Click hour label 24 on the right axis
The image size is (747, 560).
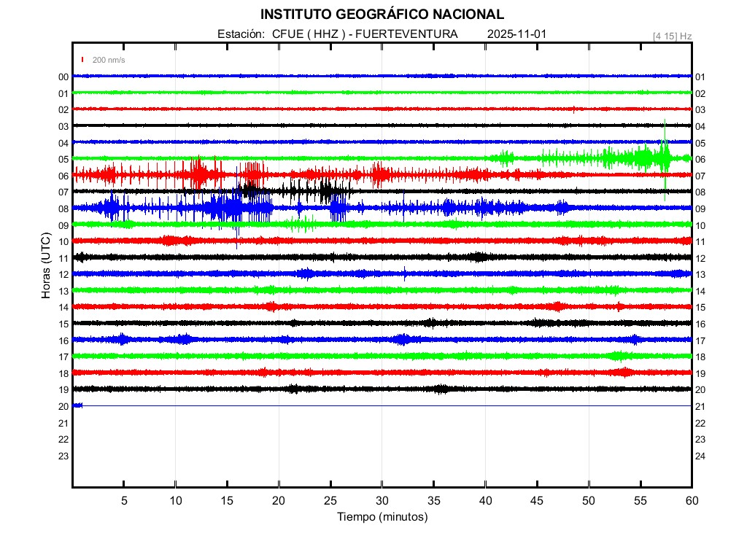click(700, 456)
